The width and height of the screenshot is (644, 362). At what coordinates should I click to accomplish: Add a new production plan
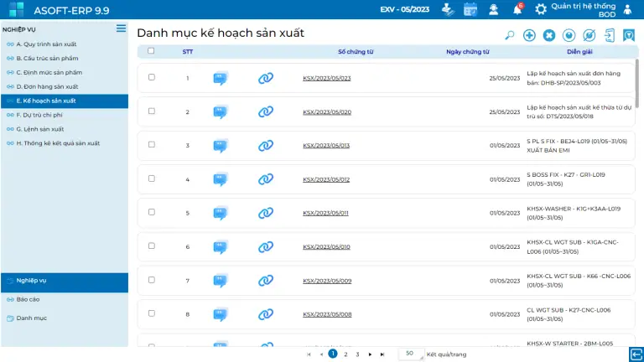tap(529, 35)
